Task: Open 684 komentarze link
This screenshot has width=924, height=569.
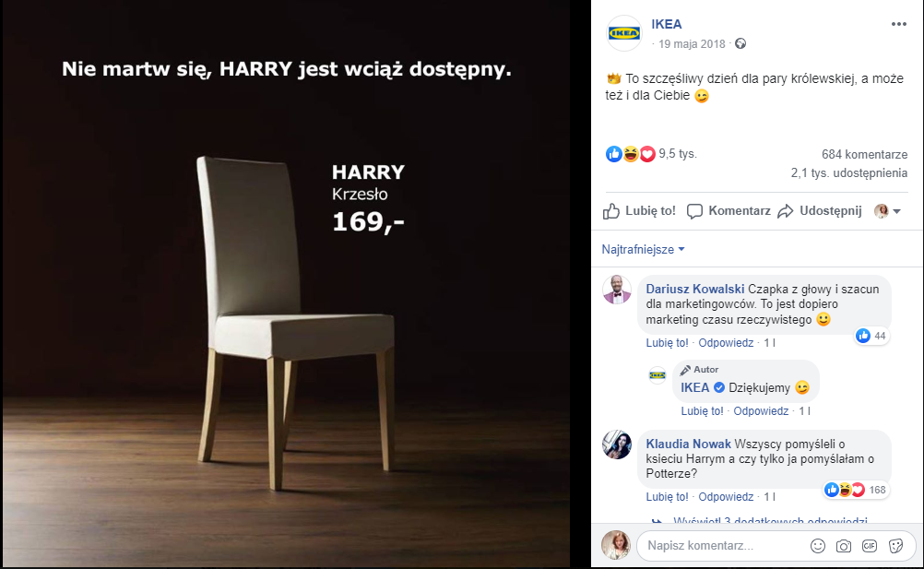Action: tap(864, 155)
